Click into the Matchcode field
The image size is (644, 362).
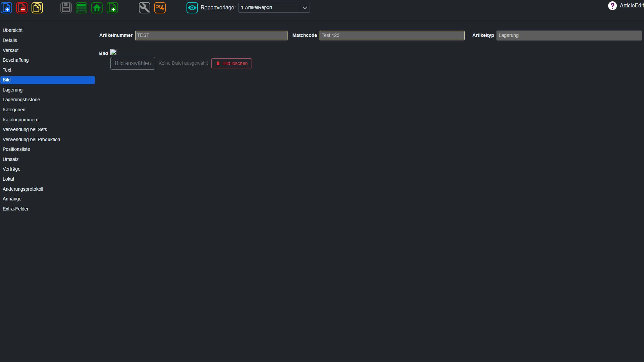point(392,36)
